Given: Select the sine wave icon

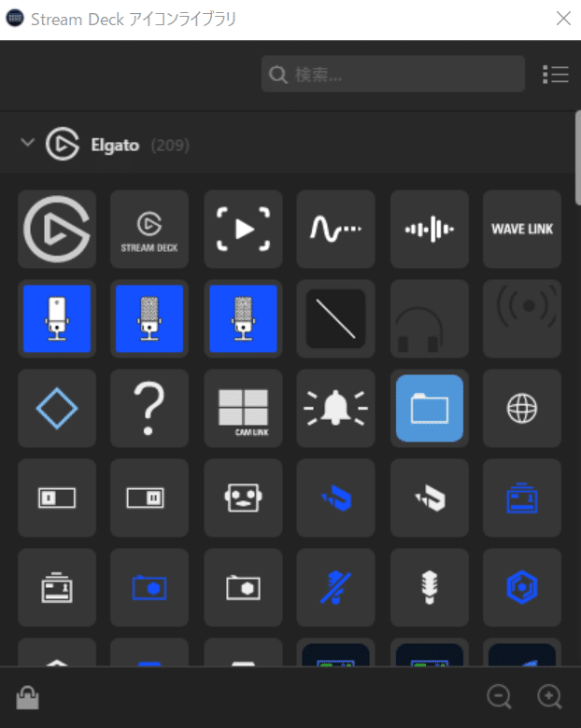Looking at the screenshot, I should pos(335,229).
